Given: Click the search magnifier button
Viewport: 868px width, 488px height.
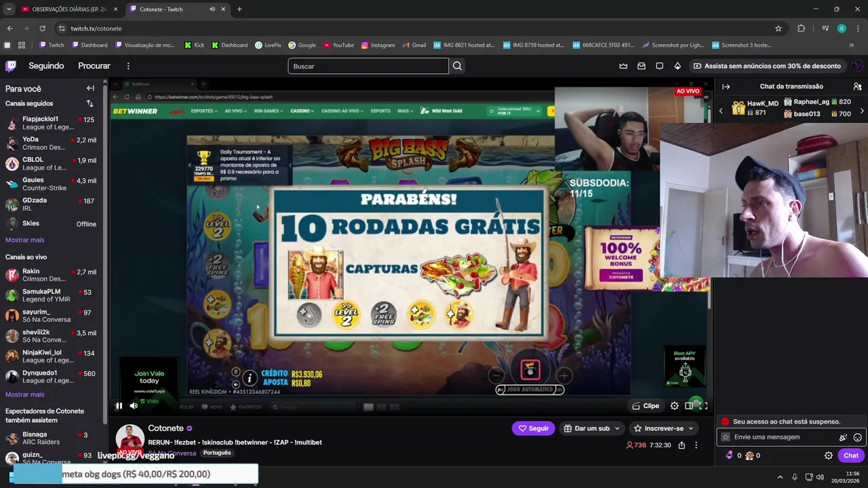Looking at the screenshot, I should coord(457,66).
